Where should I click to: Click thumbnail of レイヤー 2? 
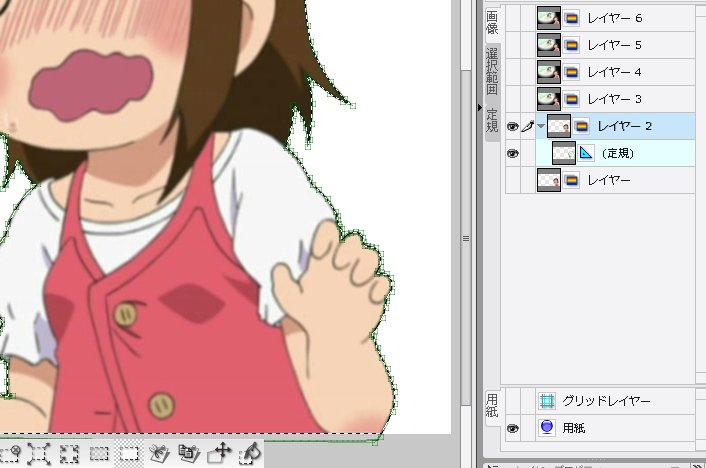click(x=559, y=127)
